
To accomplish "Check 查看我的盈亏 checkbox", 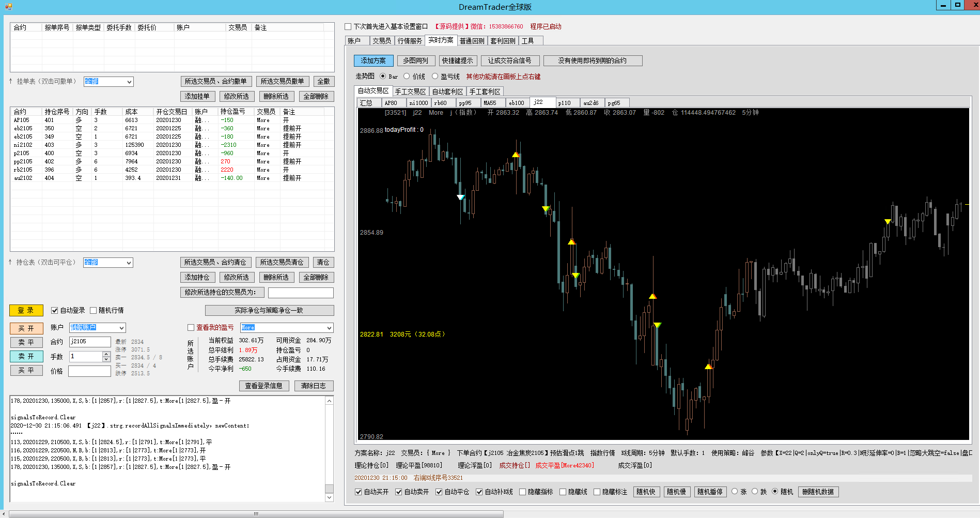I will 191,327.
